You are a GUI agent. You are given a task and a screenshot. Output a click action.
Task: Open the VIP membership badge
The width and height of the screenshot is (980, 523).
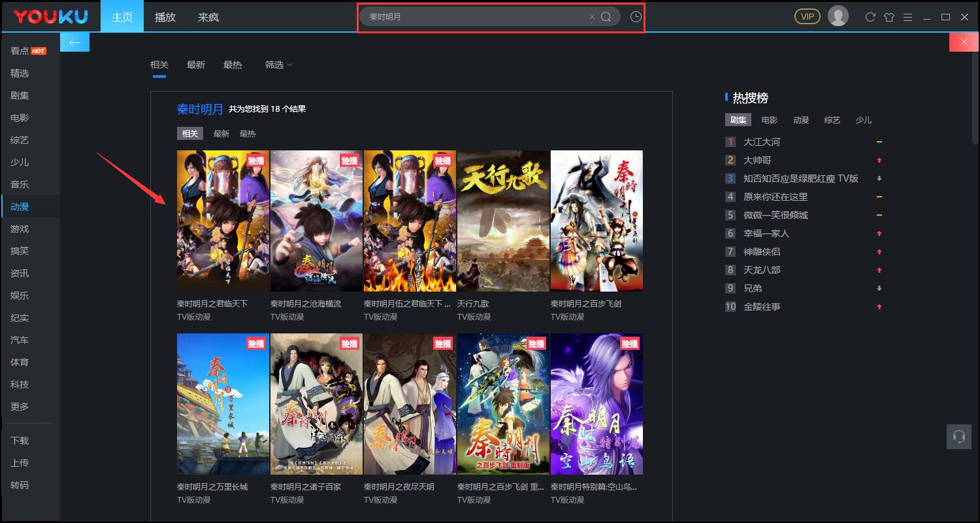pos(808,16)
